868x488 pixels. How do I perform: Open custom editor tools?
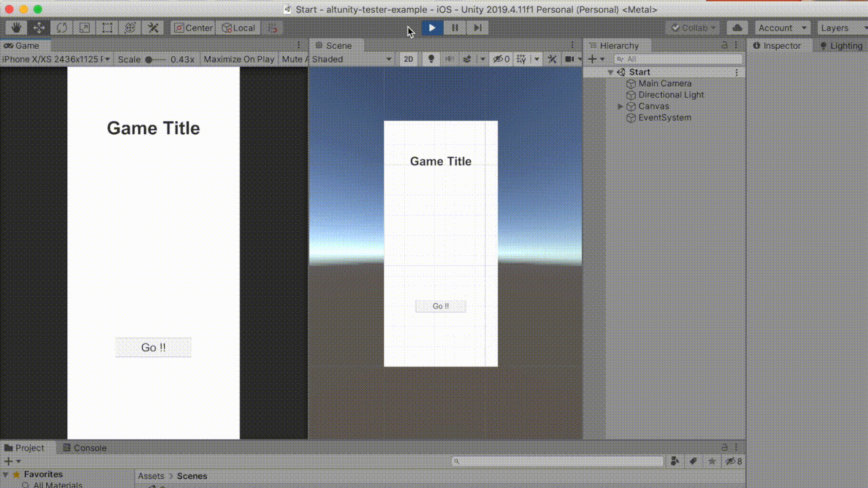click(x=153, y=28)
